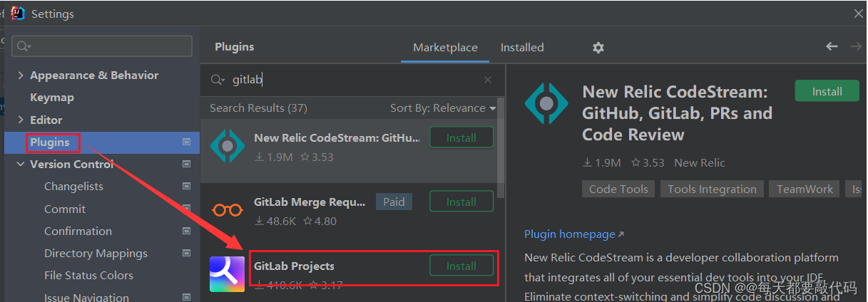The width and height of the screenshot is (868, 302).
Task: Clear the gitlab search text
Action: (x=488, y=80)
